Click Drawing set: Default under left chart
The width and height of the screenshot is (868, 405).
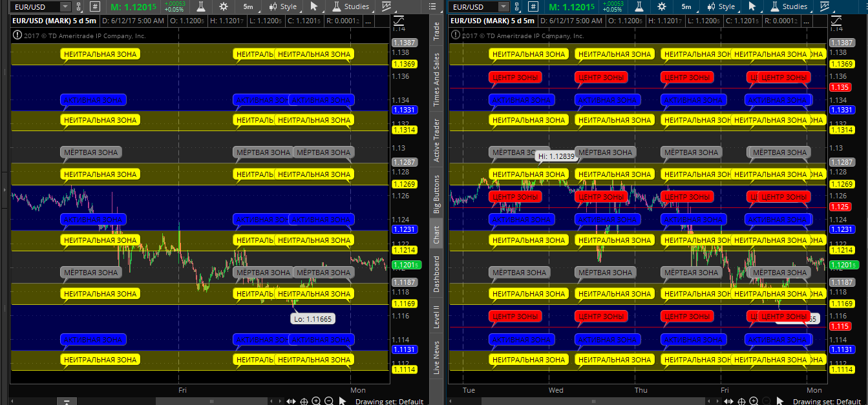pos(389,401)
